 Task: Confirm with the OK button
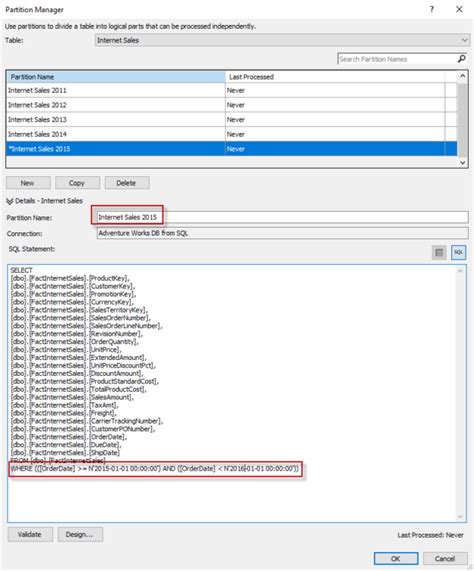[396, 558]
